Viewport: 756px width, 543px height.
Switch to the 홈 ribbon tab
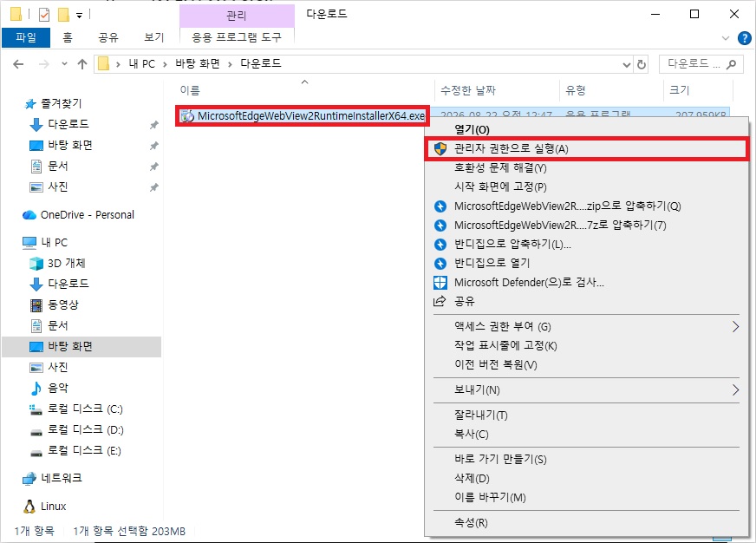pyautogui.click(x=68, y=37)
